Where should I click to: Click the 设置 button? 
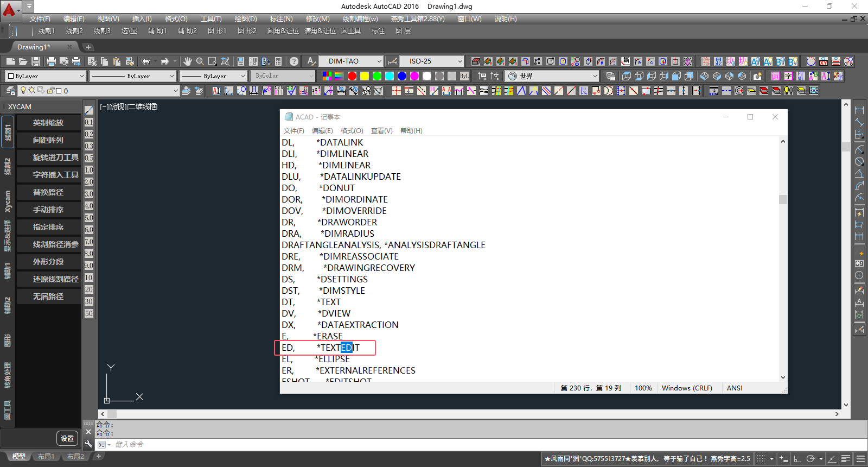pyautogui.click(x=67, y=438)
